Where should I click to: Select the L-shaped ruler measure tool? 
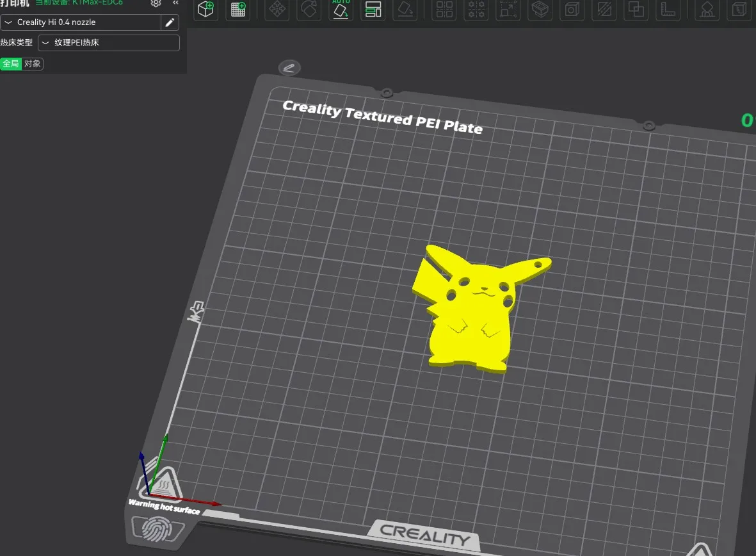click(668, 9)
